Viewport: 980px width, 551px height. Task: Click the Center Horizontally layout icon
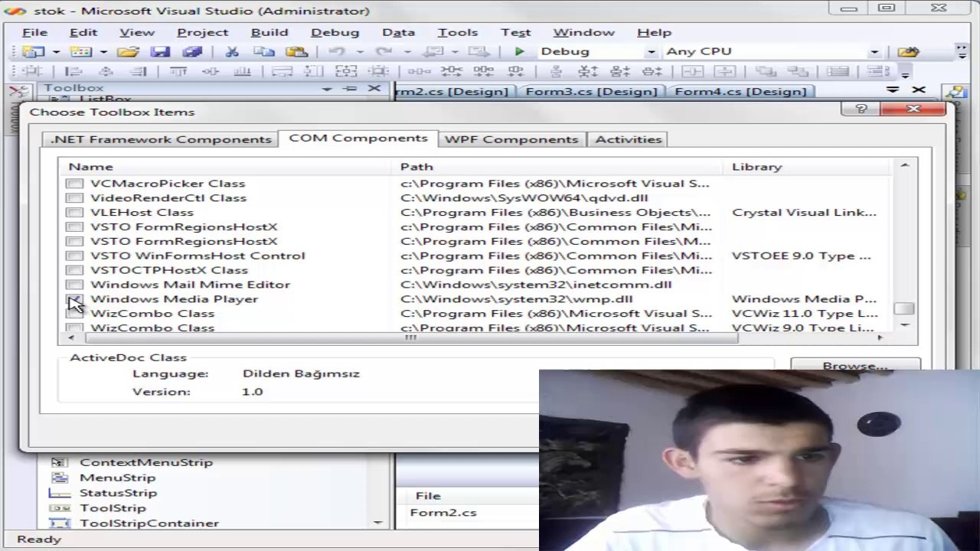(692, 71)
